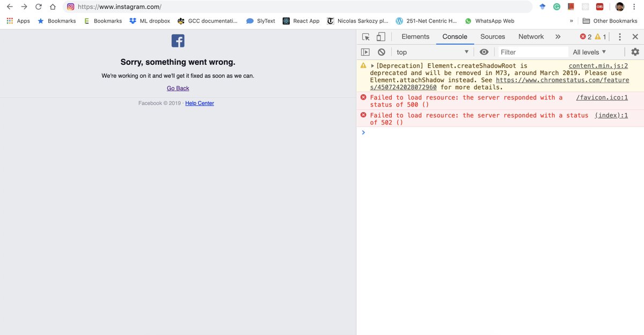Open the browser home page icon
The width and height of the screenshot is (644, 335).
click(52, 7)
